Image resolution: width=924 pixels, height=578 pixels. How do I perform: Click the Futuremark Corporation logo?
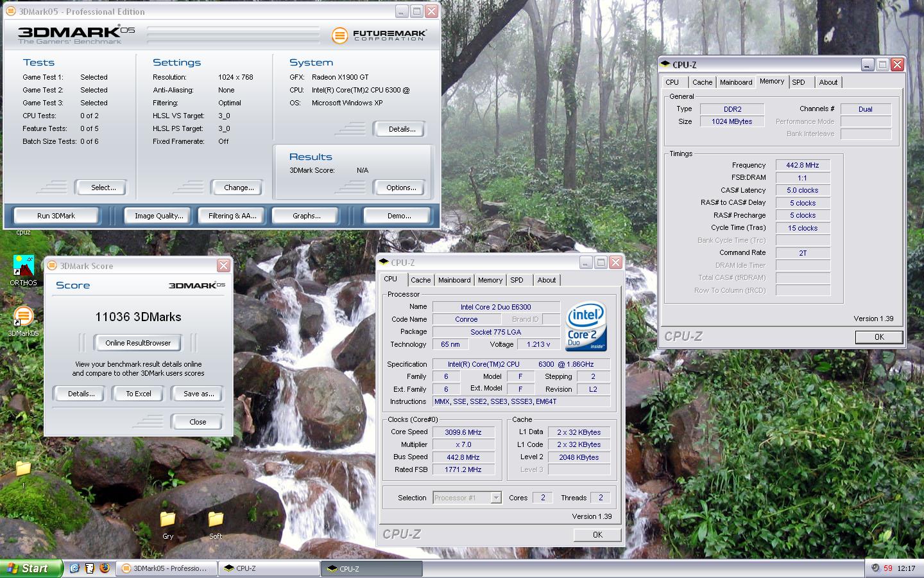coord(379,35)
